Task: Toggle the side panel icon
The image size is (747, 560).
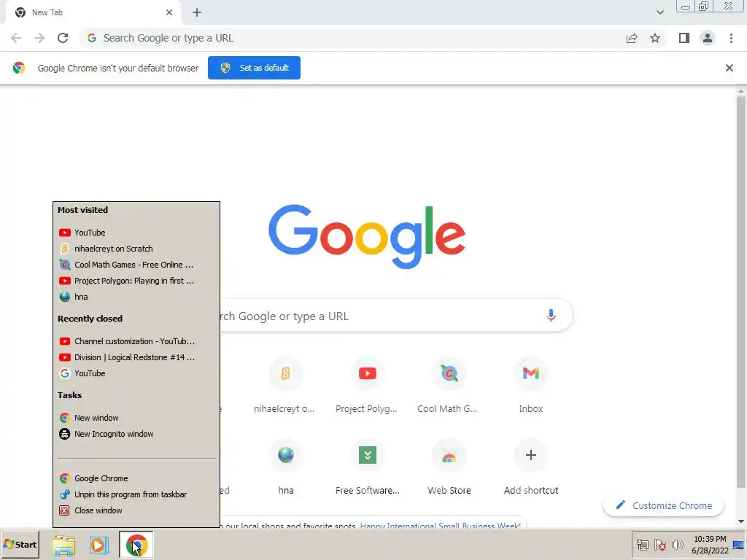Action: pyautogui.click(x=684, y=38)
